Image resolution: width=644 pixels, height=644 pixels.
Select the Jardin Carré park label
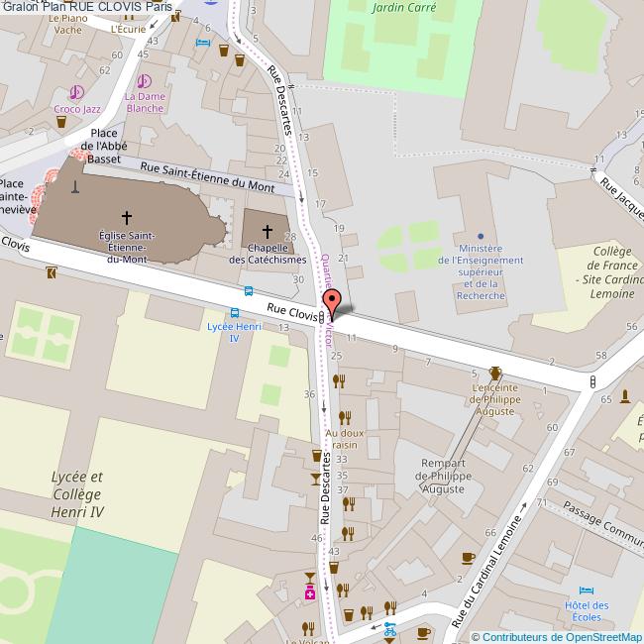point(403,7)
